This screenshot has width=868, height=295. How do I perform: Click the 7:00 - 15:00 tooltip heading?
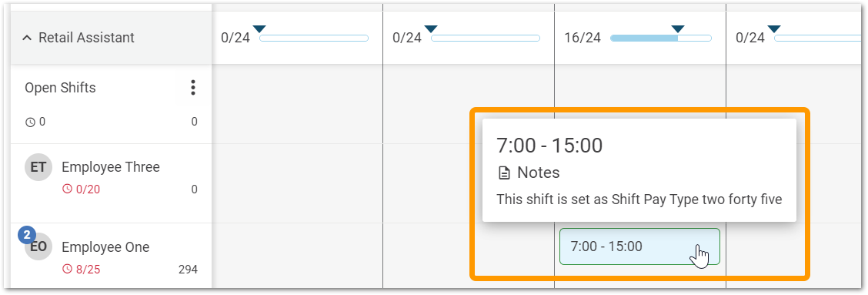(549, 146)
